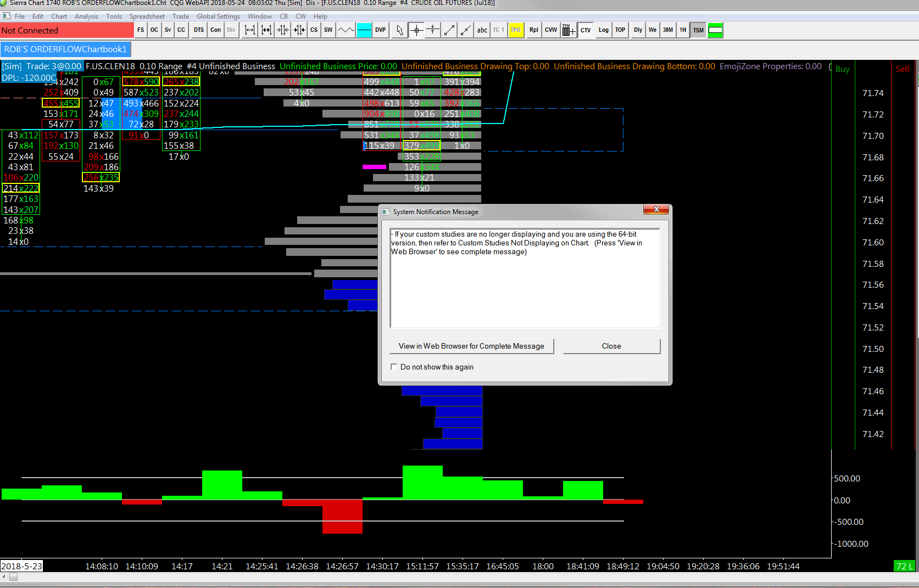Open the File menu
This screenshot has height=588, width=919.
20,16
